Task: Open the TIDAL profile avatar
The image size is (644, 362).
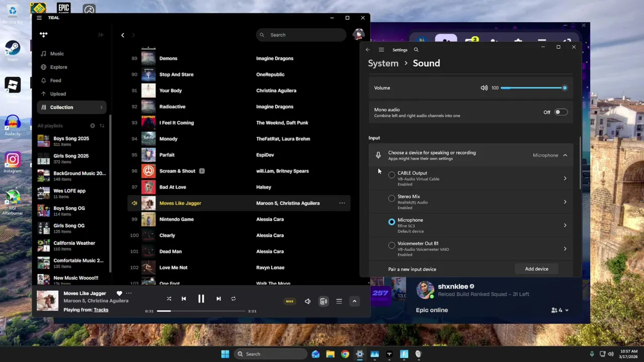Action: (x=358, y=34)
